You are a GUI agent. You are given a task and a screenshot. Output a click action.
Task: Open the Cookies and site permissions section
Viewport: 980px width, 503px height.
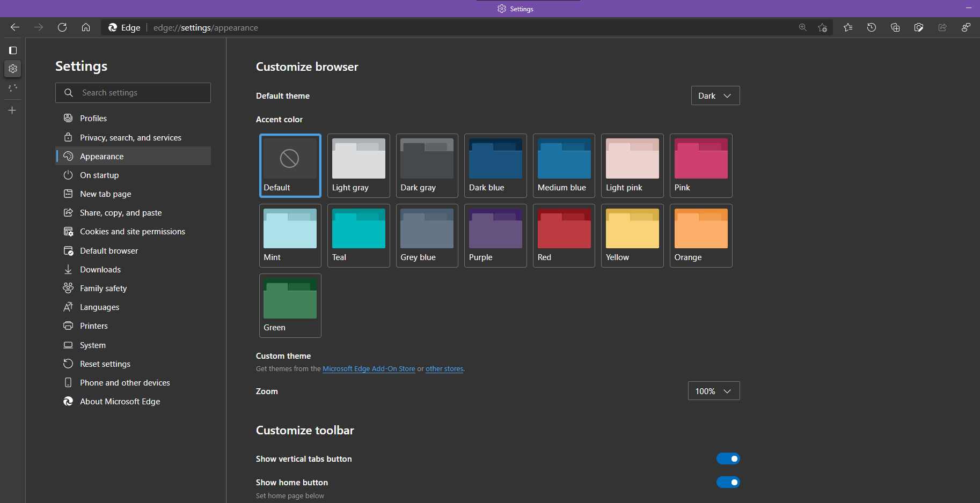[132, 231]
